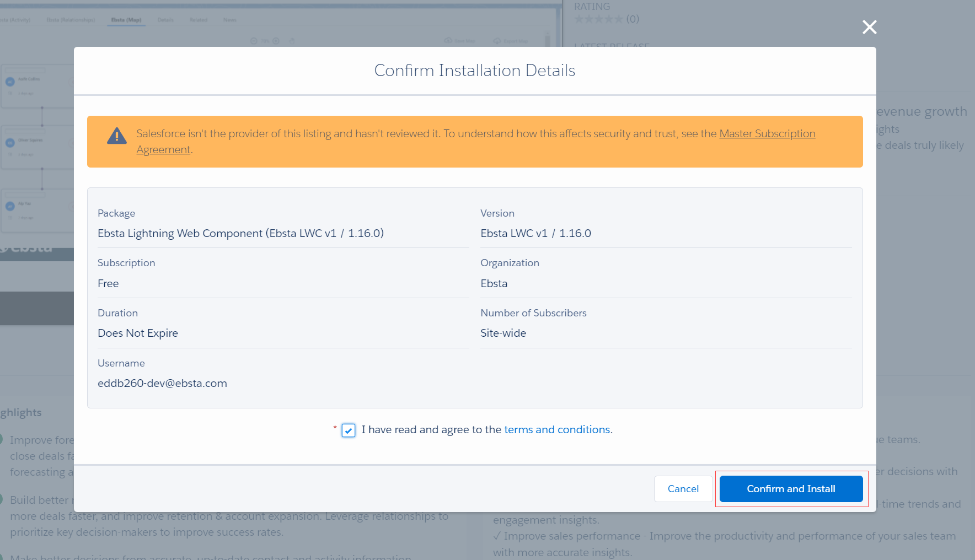Click the Username value eddb260-dev@ebsta.com
The width and height of the screenshot is (975, 560).
pyautogui.click(x=162, y=384)
